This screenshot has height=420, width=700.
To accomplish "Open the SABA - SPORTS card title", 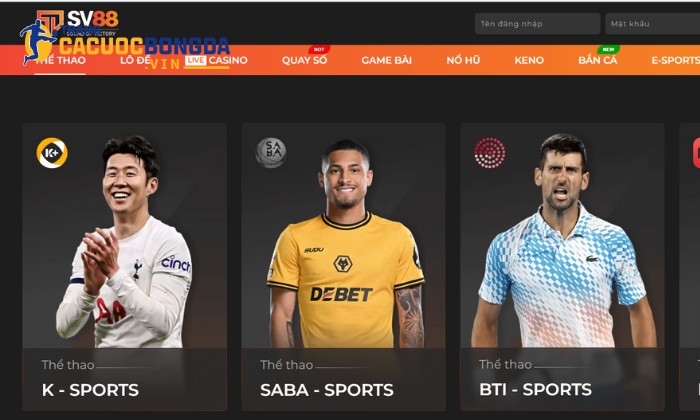I will [x=327, y=390].
